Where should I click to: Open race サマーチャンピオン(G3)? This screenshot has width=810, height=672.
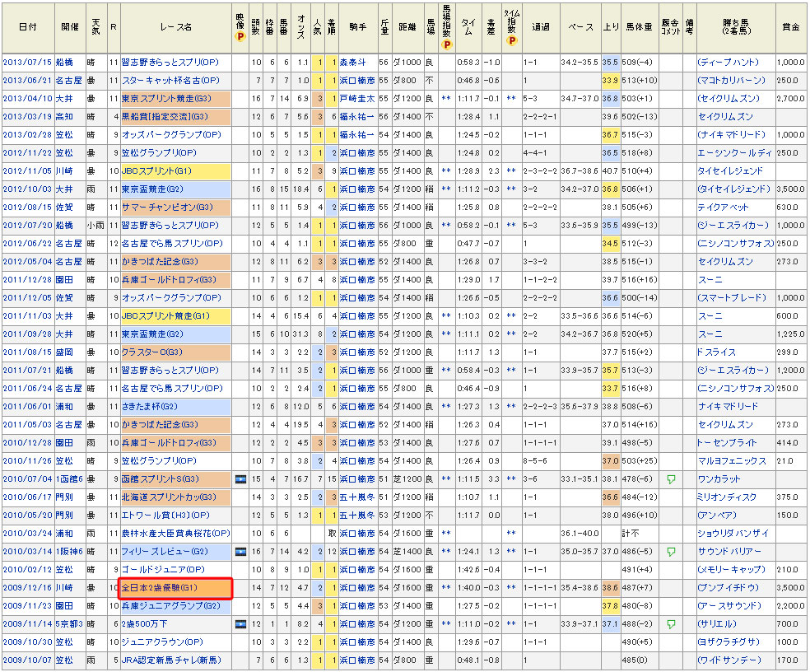tap(167, 208)
